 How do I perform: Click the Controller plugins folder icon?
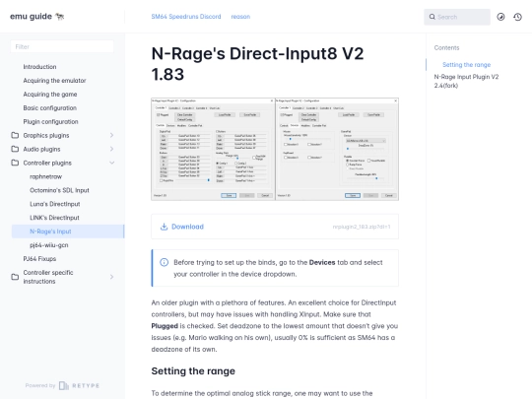click(x=15, y=163)
